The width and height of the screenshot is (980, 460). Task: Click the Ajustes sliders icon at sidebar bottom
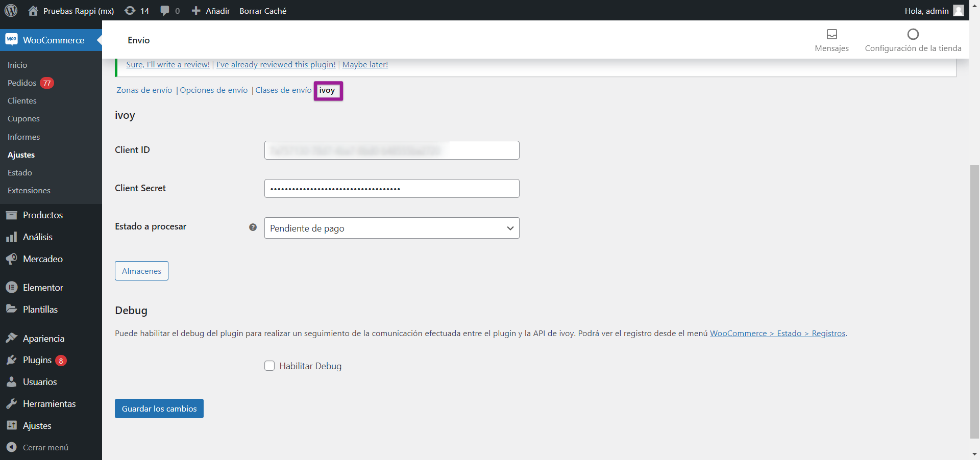click(12, 425)
